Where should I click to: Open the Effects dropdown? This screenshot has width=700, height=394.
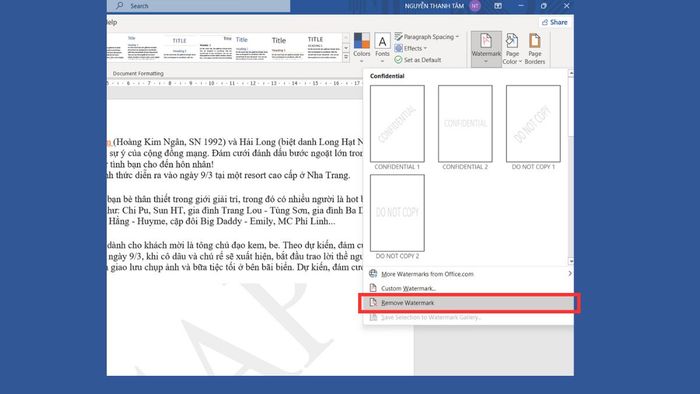coord(411,48)
